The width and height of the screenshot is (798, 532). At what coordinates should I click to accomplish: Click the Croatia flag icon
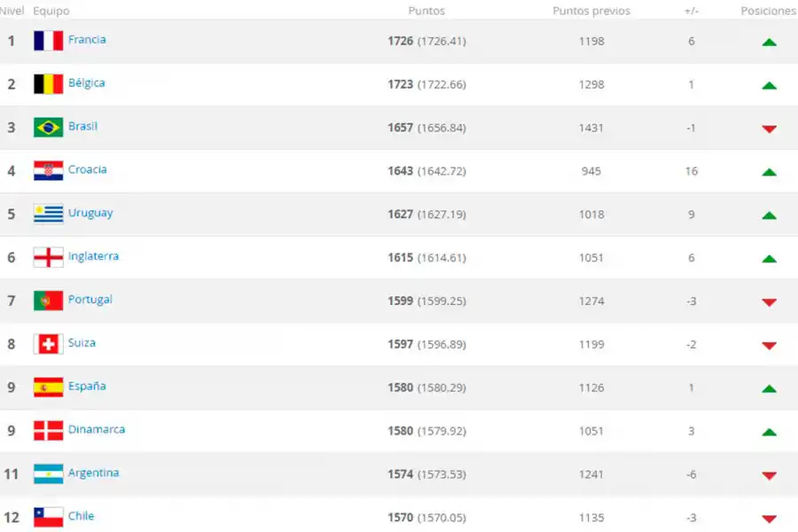(x=47, y=170)
